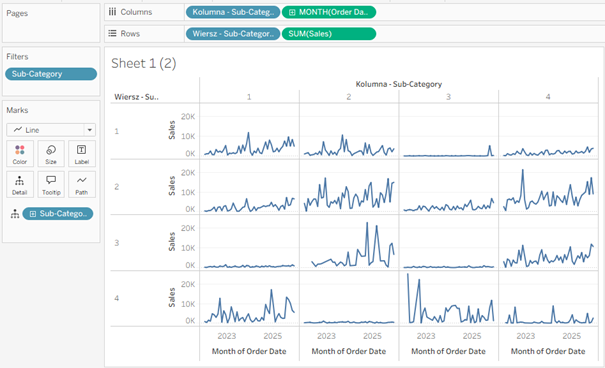
Task: Select the Kolumna - Sub-Category column pill
Action: [233, 12]
